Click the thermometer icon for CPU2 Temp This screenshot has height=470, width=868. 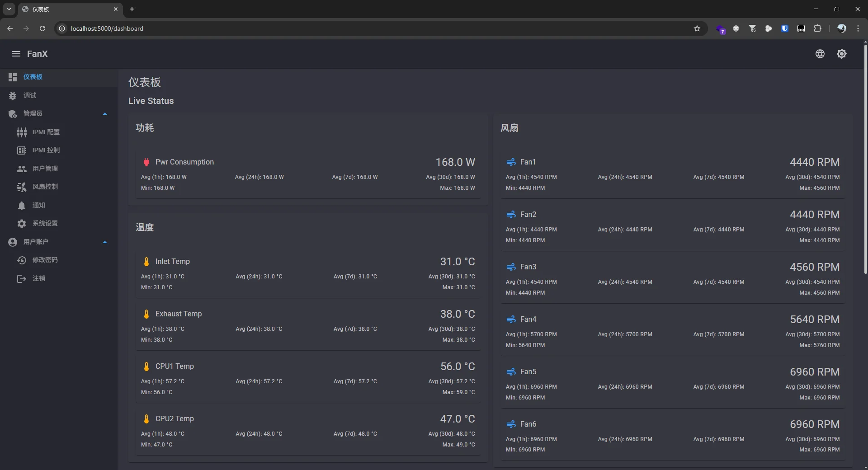click(x=146, y=419)
